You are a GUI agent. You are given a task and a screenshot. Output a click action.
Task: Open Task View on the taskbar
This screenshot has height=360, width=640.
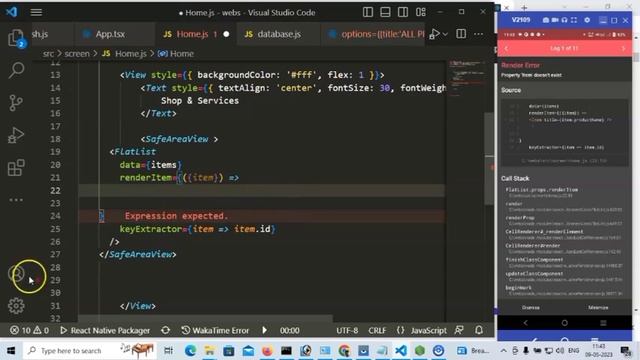[168, 351]
